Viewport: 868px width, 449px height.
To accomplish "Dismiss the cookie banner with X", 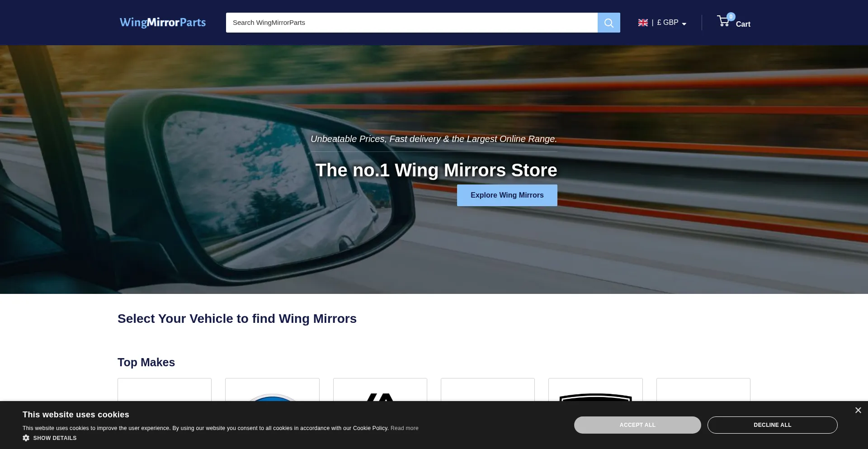I will (x=858, y=410).
